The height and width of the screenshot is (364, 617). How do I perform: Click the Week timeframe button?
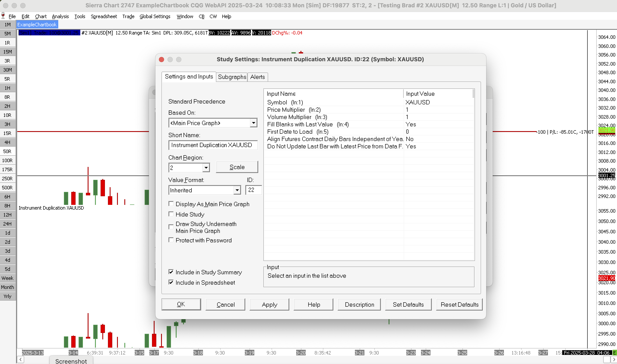coord(8,278)
